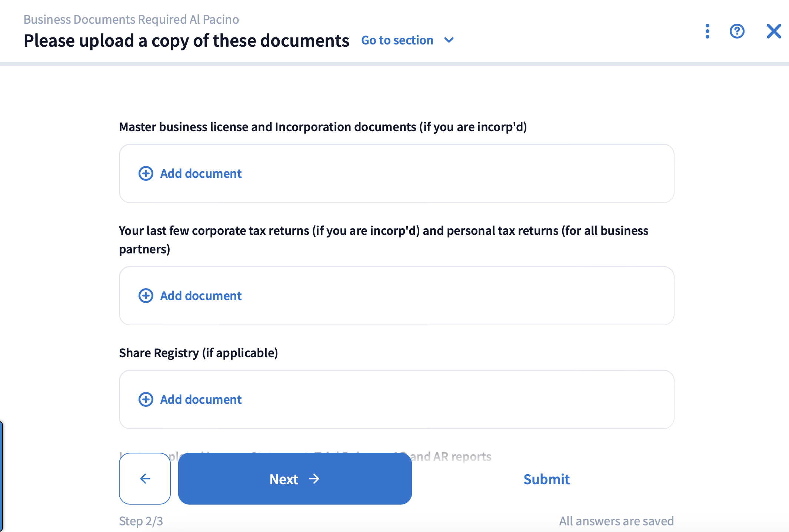
Task: Open the three-dot more options menu
Action: coord(707,31)
